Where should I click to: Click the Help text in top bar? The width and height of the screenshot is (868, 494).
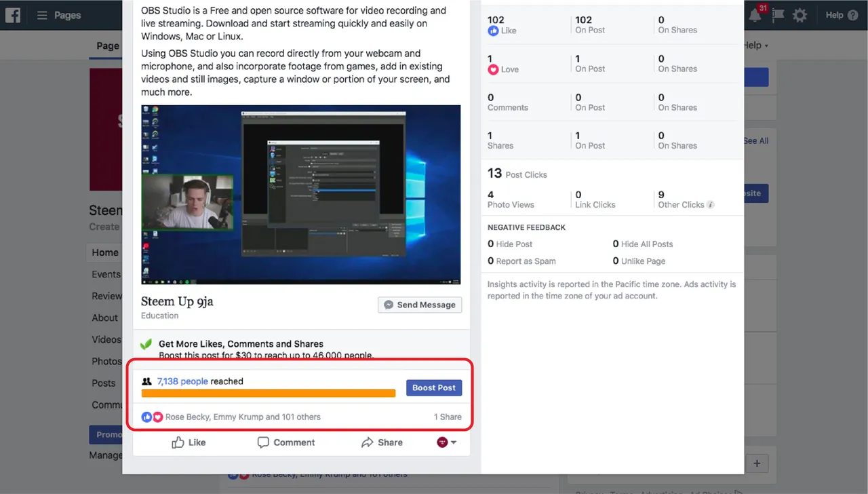(835, 15)
